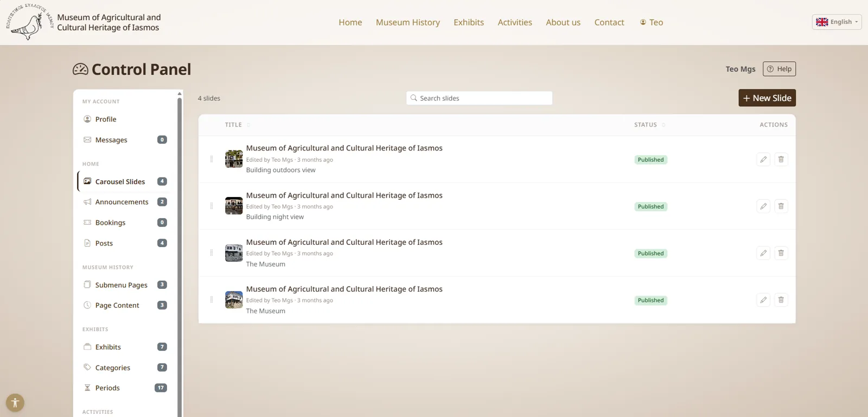Open Contact page
868x417 pixels.
coord(609,22)
